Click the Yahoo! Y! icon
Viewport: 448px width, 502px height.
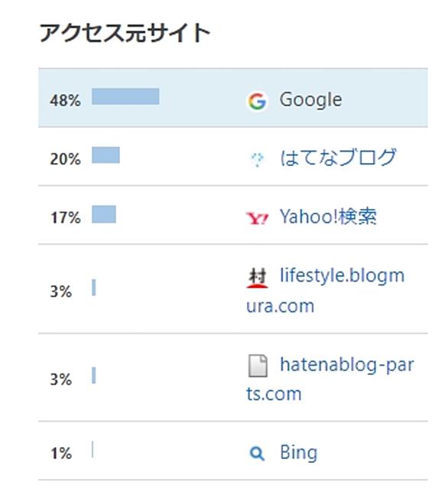(x=257, y=218)
